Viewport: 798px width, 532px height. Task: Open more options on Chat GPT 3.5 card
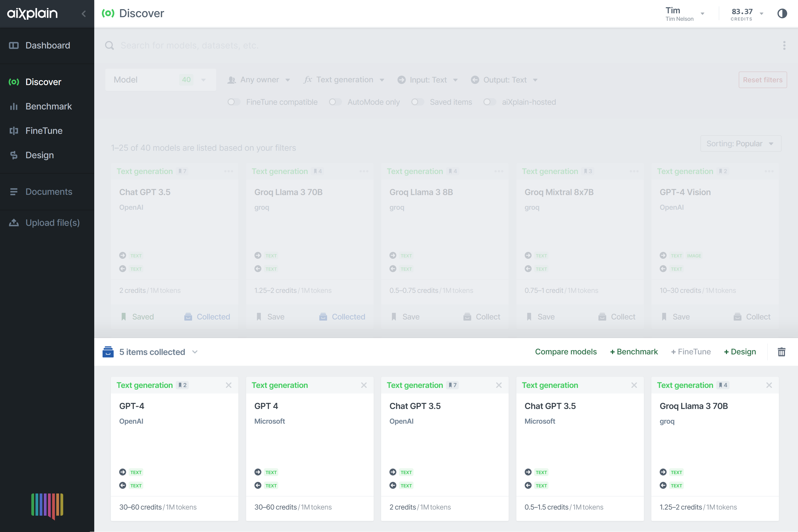click(229, 171)
